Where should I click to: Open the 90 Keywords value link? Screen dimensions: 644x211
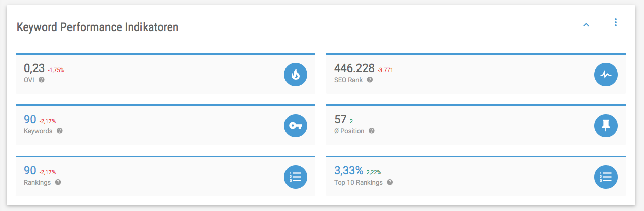[x=30, y=120]
